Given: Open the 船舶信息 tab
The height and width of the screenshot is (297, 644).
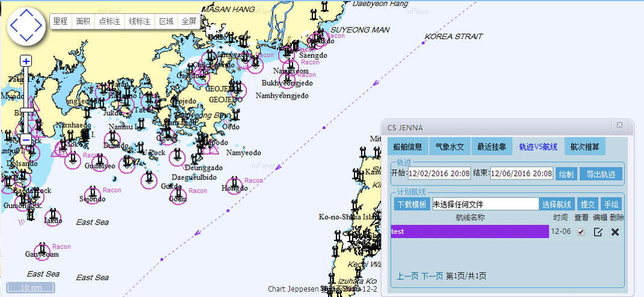Looking at the screenshot, I should pyautogui.click(x=407, y=146).
